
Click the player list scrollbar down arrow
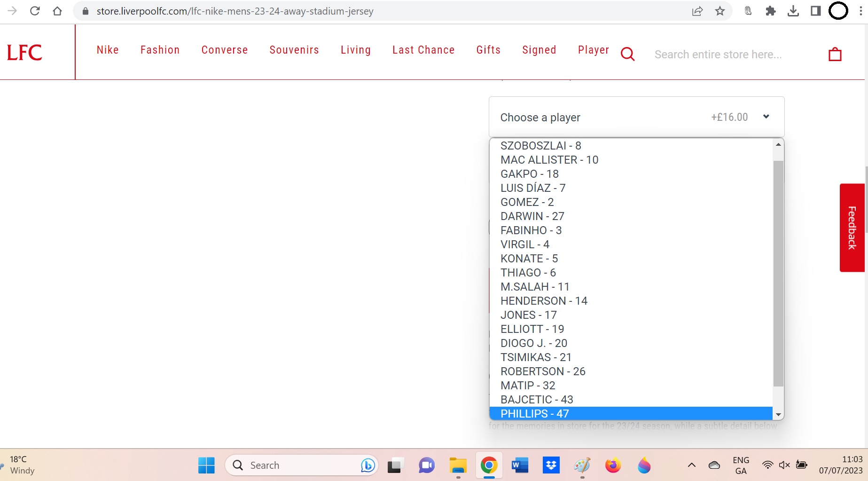click(778, 415)
